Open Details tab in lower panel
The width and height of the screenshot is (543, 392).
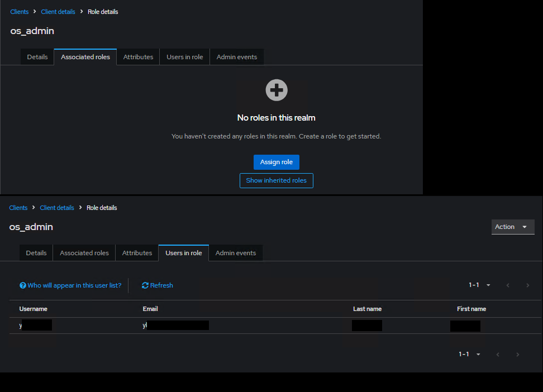36,253
